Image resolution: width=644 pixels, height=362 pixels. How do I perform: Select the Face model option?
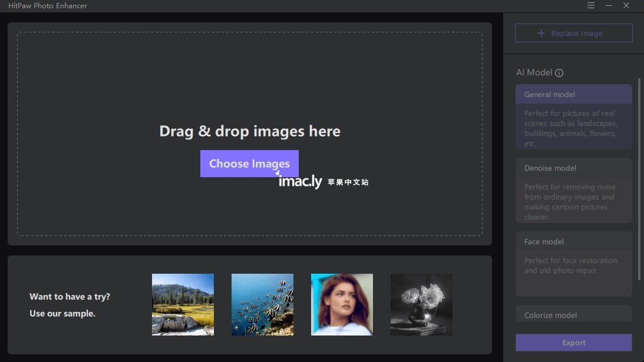click(x=574, y=264)
